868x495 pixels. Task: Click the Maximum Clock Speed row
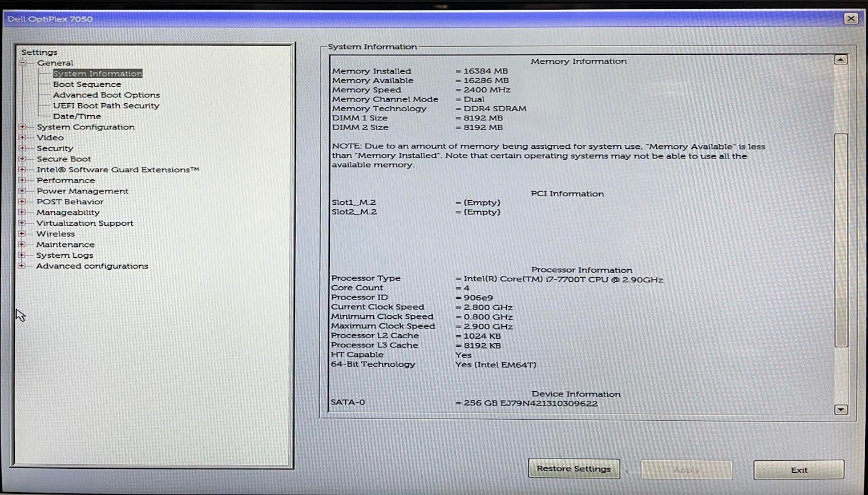422,326
